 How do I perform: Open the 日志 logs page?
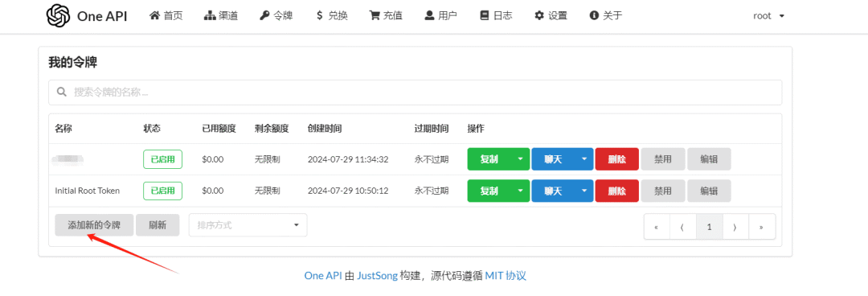click(496, 15)
